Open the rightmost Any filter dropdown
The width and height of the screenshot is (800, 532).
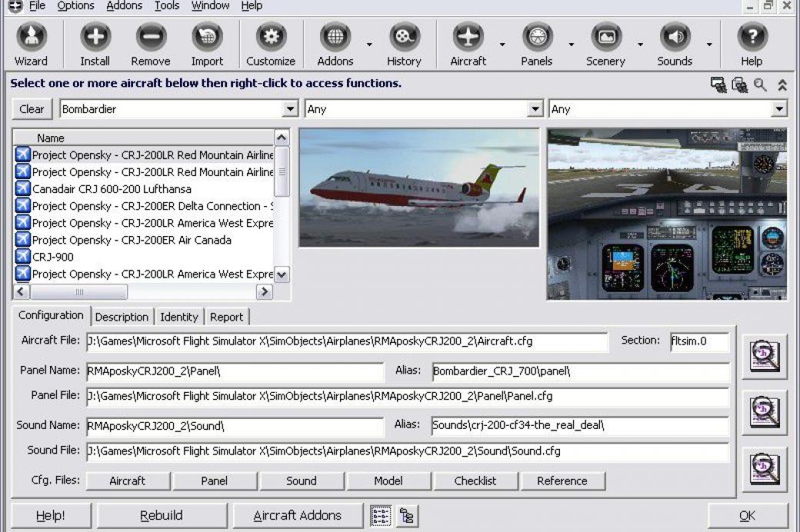tap(779, 108)
